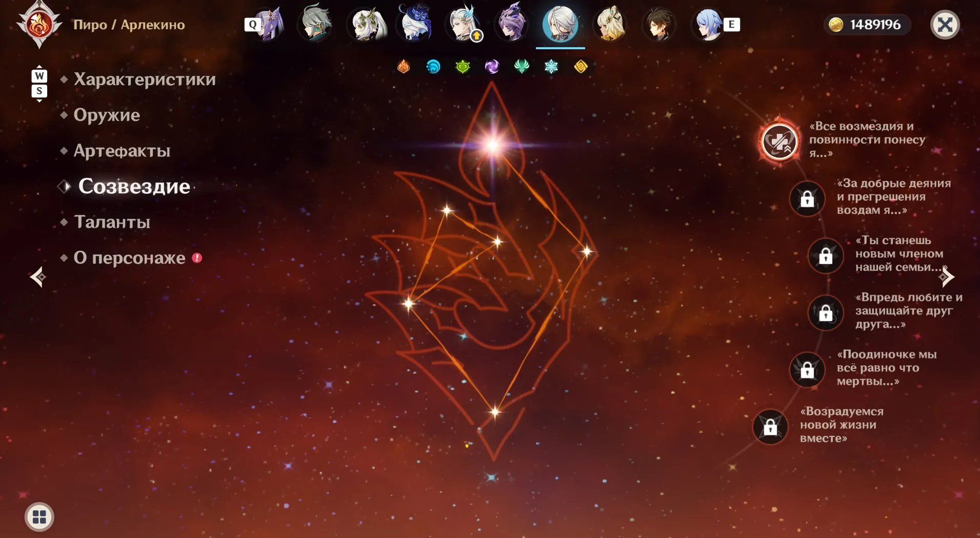Filter characters by Anemo element
980x538 pixels.
click(522, 66)
